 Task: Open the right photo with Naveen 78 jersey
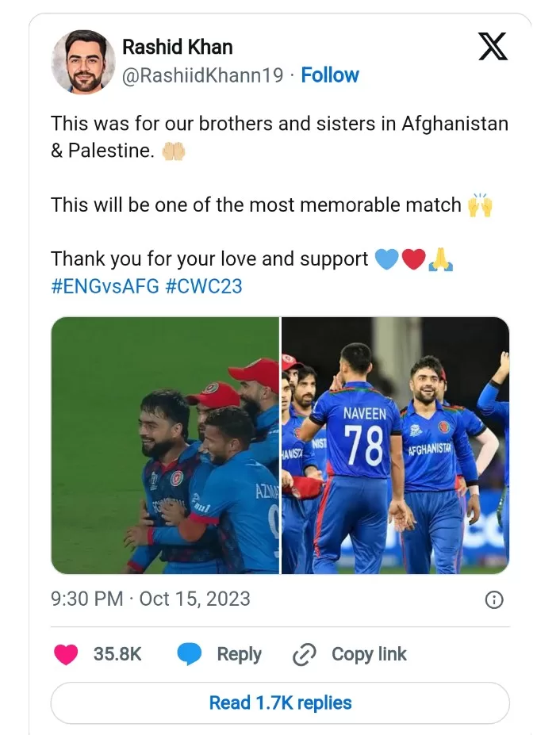[x=395, y=445]
